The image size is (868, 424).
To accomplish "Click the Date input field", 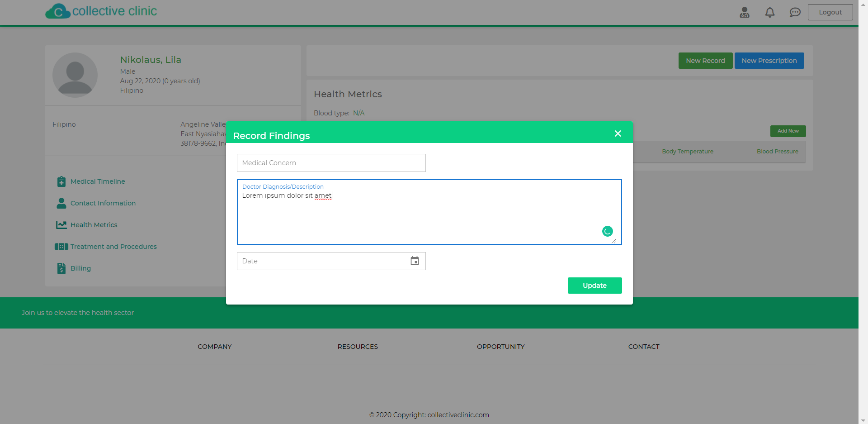I will coord(331,261).
